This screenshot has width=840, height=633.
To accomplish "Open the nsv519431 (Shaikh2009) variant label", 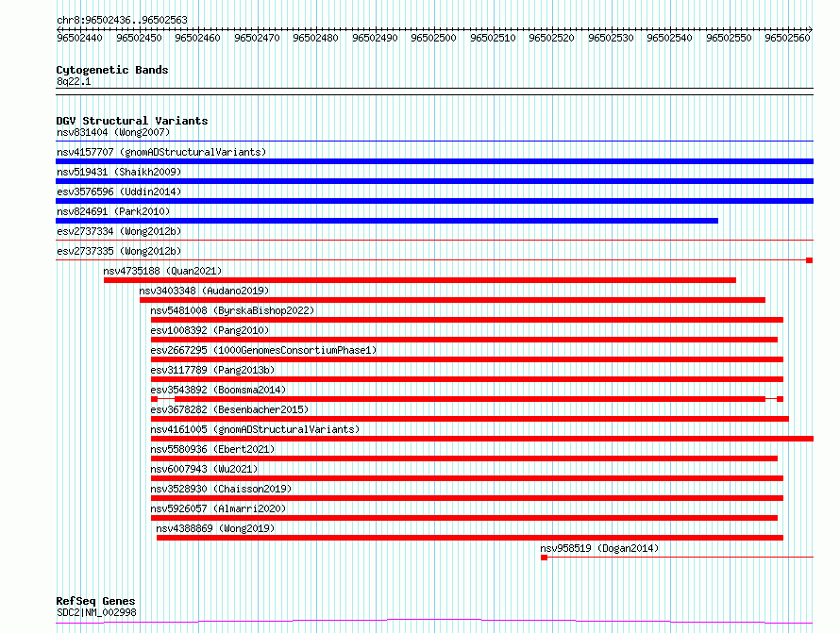I will (x=119, y=172).
